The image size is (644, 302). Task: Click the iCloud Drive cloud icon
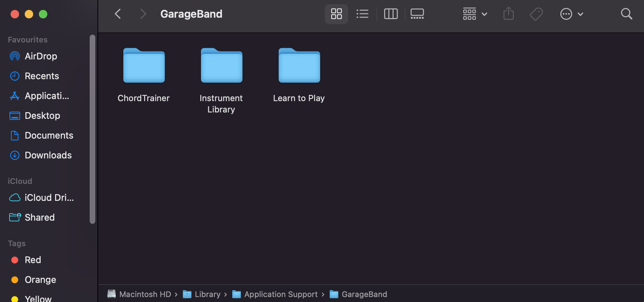coord(15,198)
